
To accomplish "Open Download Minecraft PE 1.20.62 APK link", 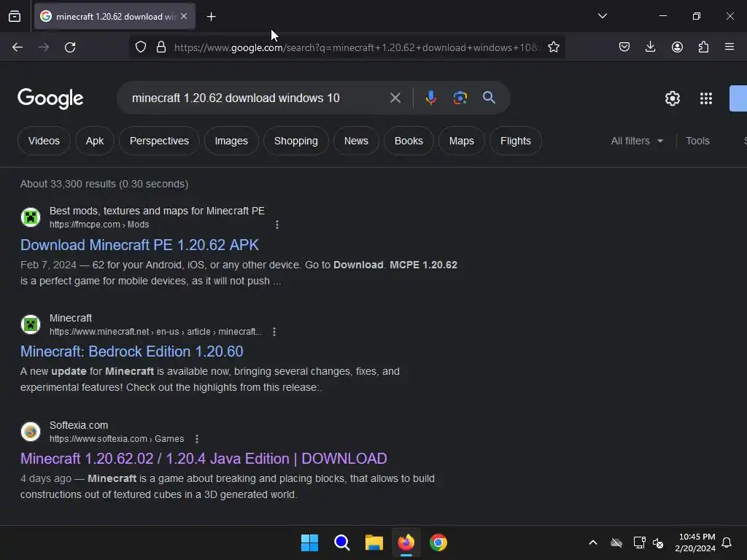I will point(139,245).
